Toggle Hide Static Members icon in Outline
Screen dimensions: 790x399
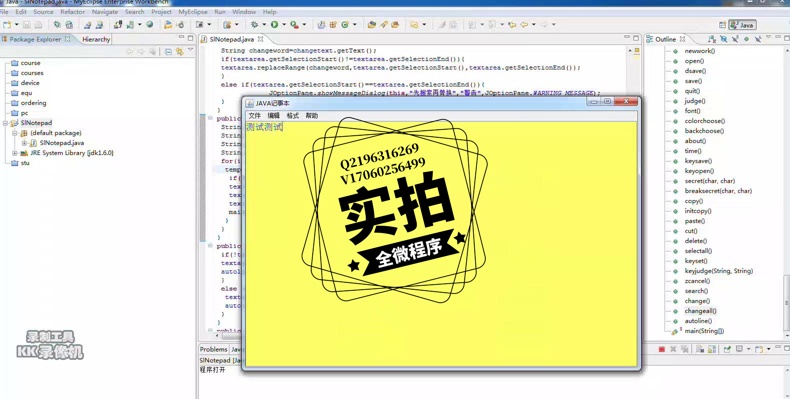coord(735,39)
